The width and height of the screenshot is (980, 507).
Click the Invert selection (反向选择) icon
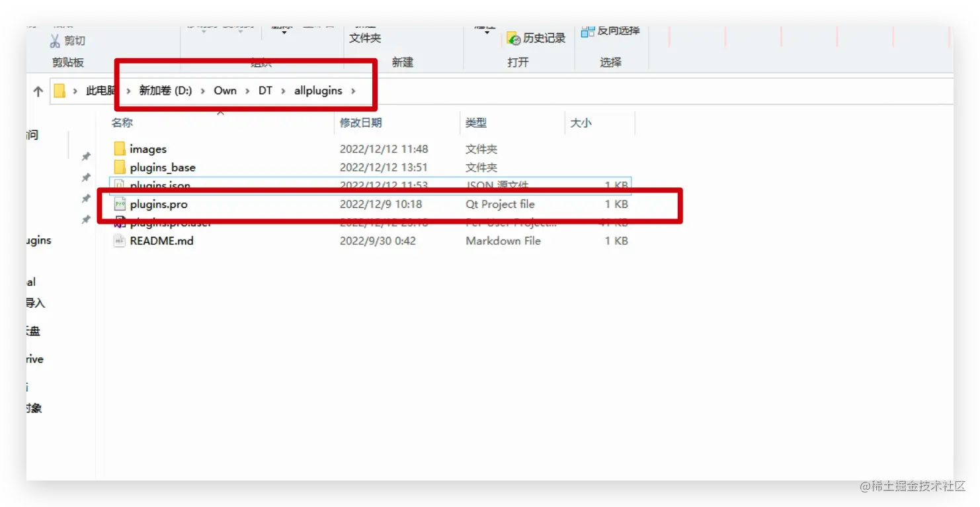588,30
